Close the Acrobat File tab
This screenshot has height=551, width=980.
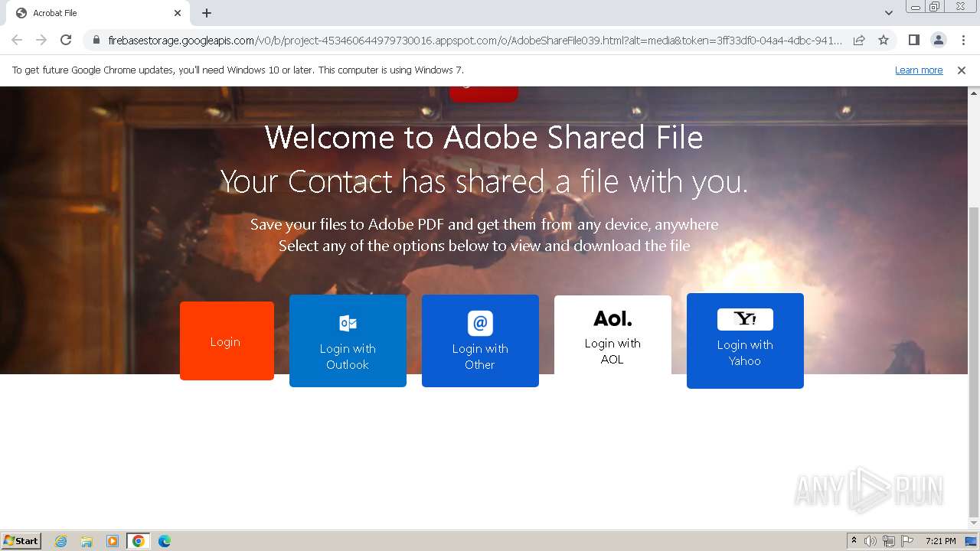click(178, 13)
